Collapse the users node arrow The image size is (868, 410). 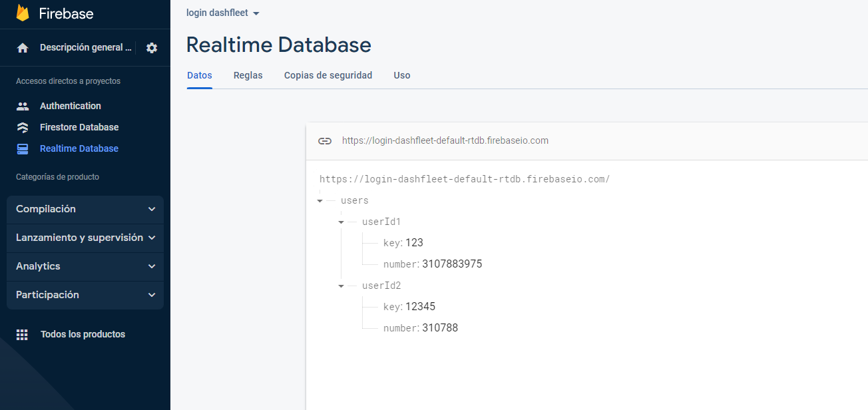coord(320,200)
